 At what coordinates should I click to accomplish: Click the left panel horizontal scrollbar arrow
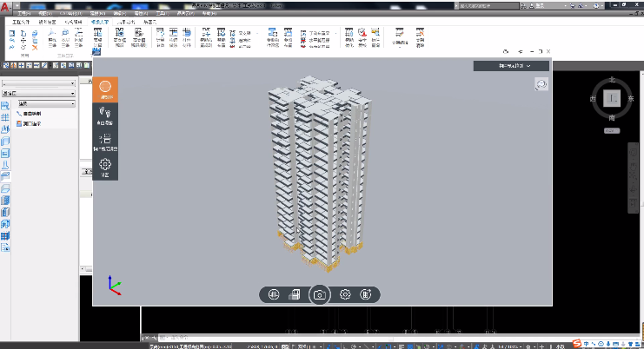pos(83,269)
